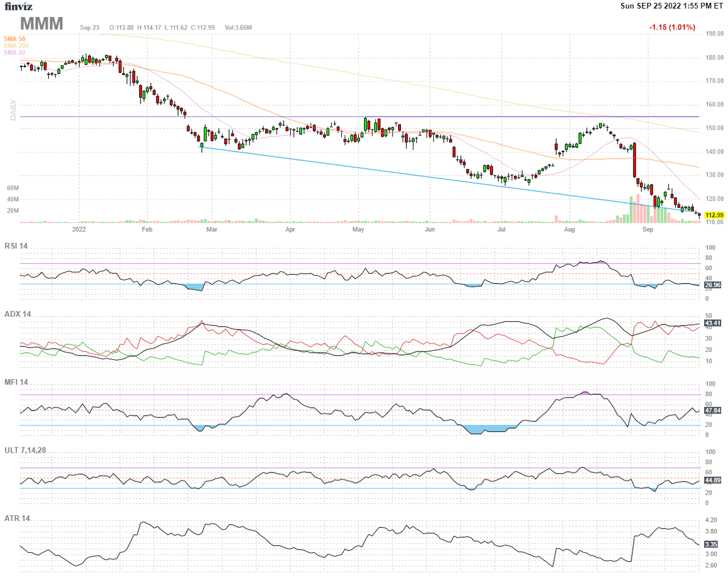Image resolution: width=728 pixels, height=580 pixels.
Task: Select the MMM ticker symbol
Action: [42, 24]
